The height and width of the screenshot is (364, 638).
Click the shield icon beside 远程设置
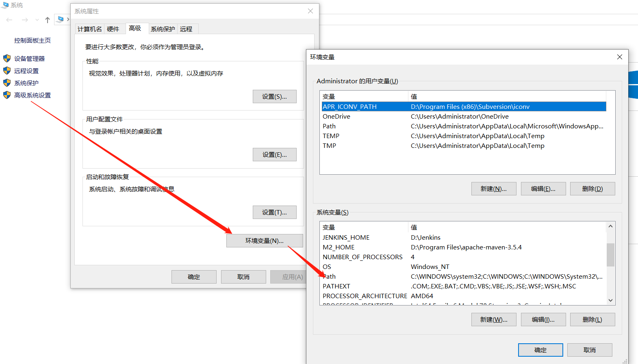tap(7, 71)
